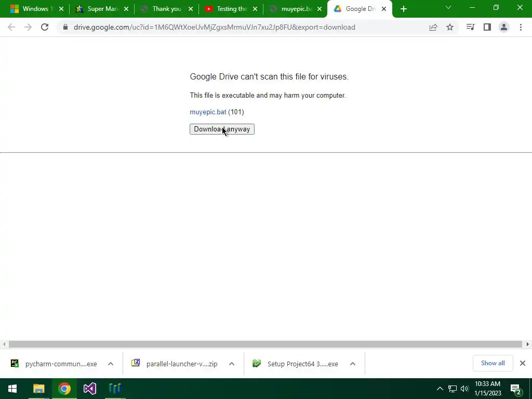Close the downloads bar
532x399 pixels.
click(523, 363)
